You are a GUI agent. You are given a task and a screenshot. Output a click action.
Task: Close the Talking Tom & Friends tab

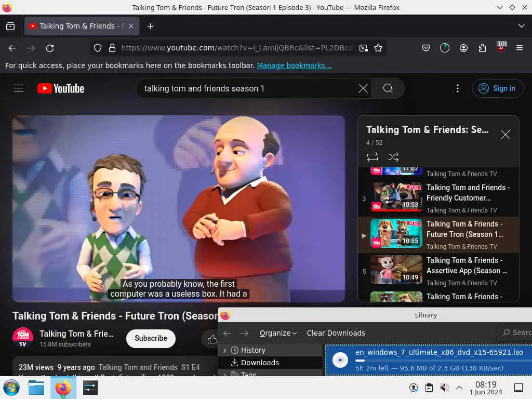pyautogui.click(x=131, y=26)
